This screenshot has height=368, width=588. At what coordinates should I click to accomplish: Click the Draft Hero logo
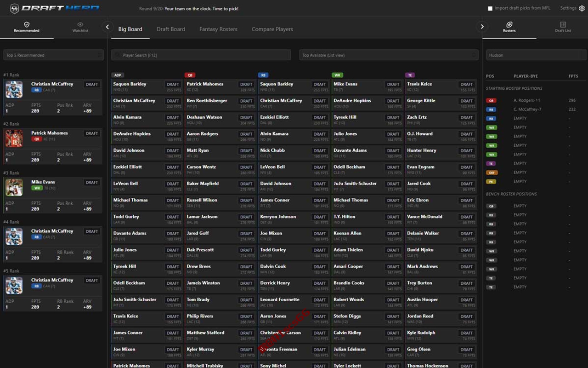point(54,8)
